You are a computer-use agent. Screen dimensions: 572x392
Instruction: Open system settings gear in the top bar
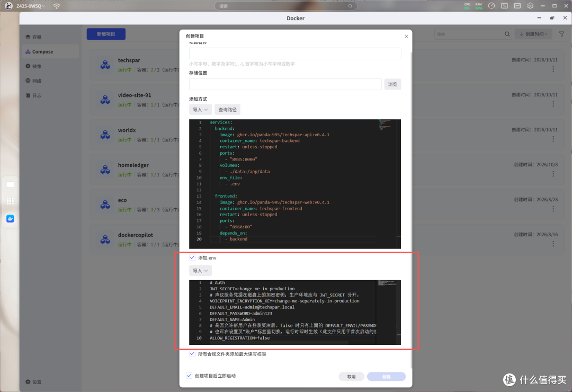tap(530, 6)
